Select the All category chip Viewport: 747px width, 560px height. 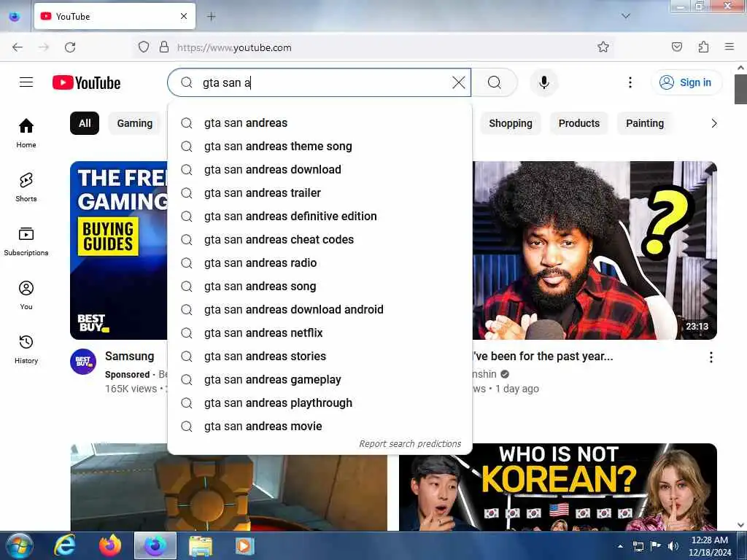coord(85,123)
